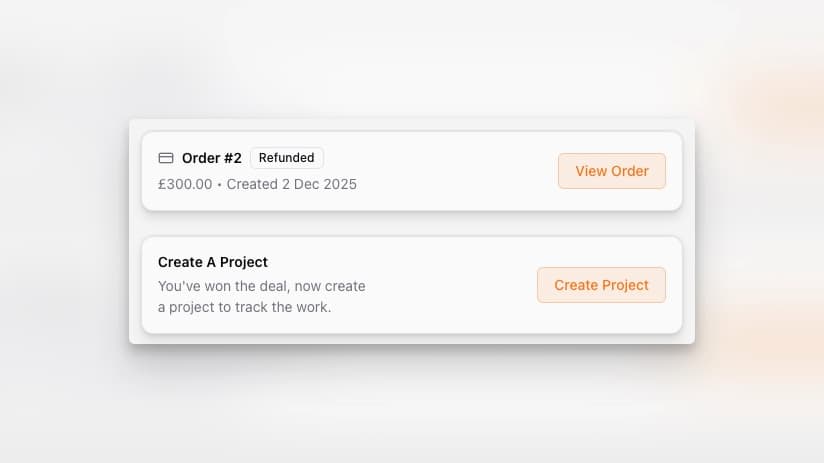Click the gap between the two cards
Screen dimensions: 824x463
(x=411, y=224)
